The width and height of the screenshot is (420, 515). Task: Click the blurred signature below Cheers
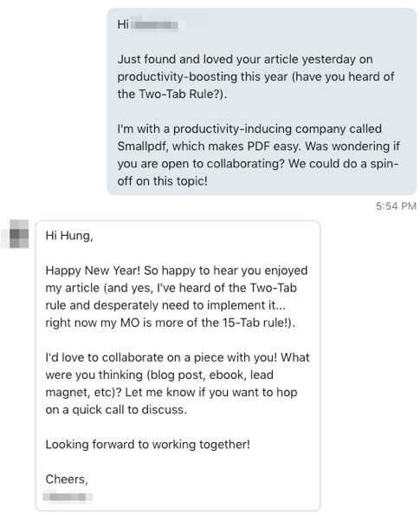point(68,496)
